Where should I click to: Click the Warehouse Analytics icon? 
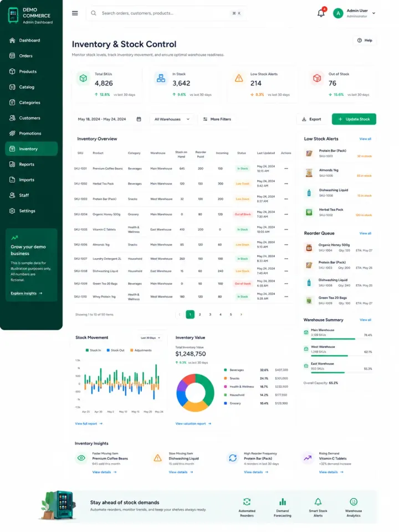[354, 502]
